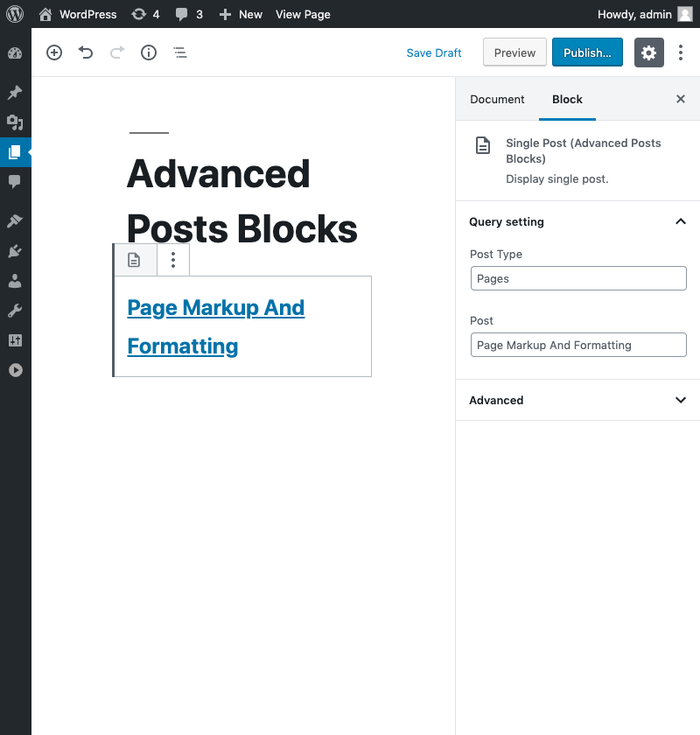Click Page Markup And Formatting link
The image size is (700, 735).
click(x=215, y=326)
